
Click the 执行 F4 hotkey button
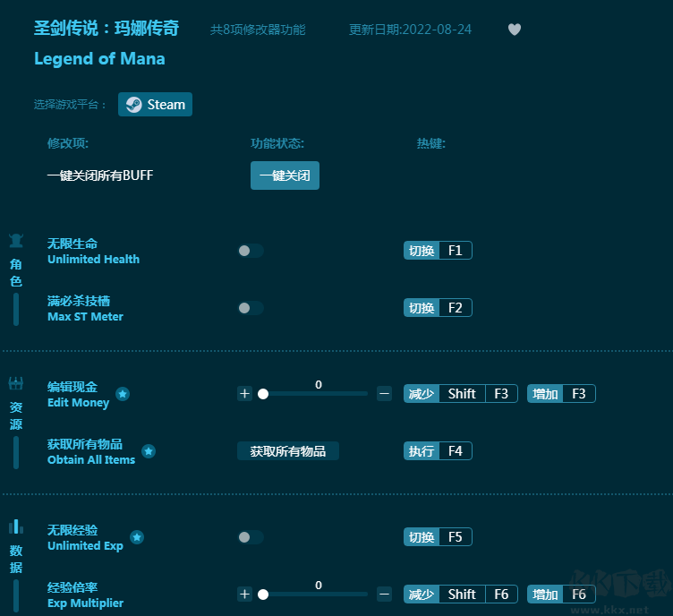(x=438, y=451)
